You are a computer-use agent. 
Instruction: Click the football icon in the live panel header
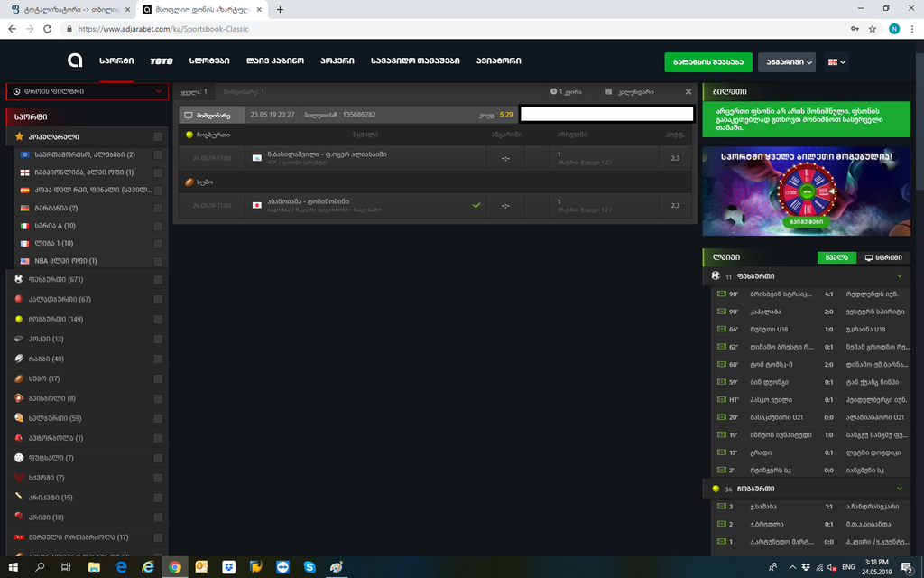pos(716,275)
